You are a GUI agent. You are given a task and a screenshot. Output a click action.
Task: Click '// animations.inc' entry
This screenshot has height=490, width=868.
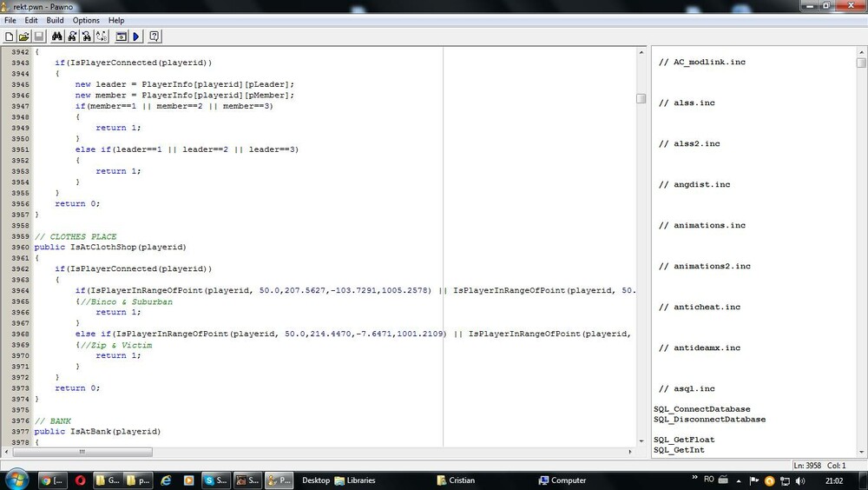pos(701,225)
